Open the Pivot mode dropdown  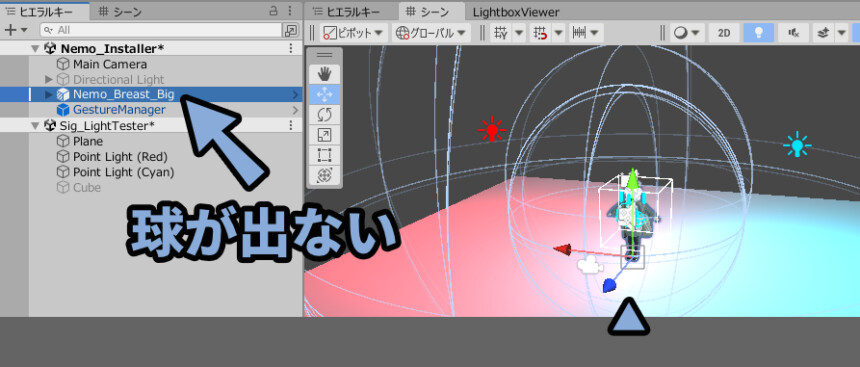(x=354, y=33)
